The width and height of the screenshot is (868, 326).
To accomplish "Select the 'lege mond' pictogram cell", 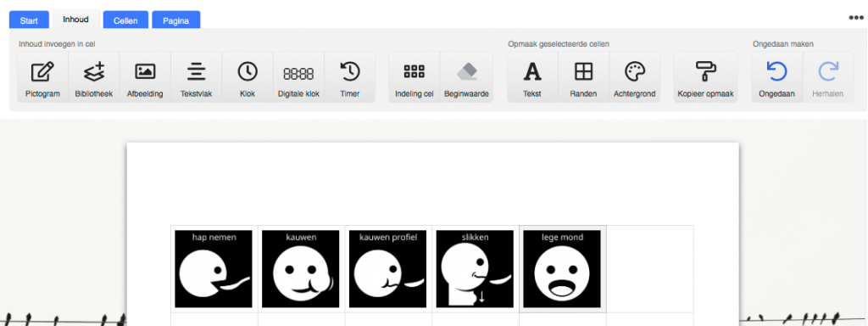I will [563, 269].
